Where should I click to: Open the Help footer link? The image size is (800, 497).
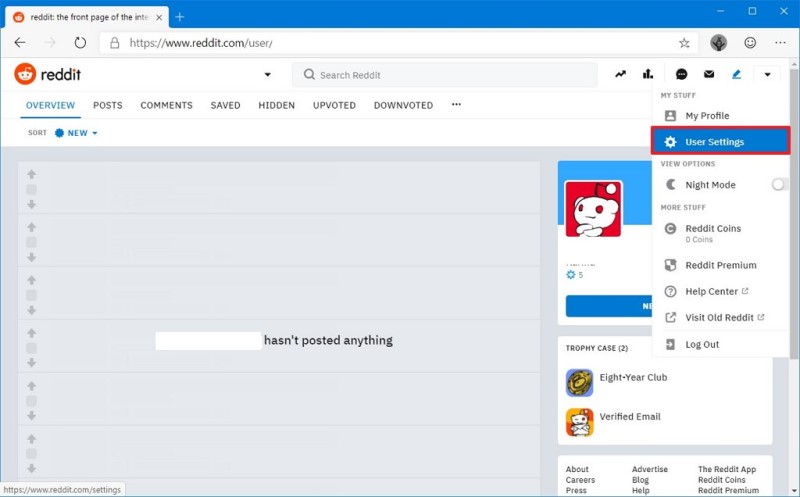pos(641,490)
